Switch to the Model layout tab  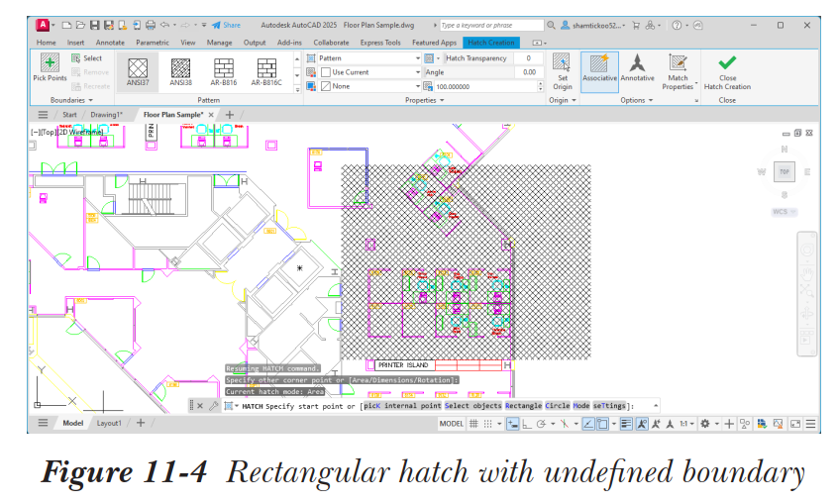73,423
